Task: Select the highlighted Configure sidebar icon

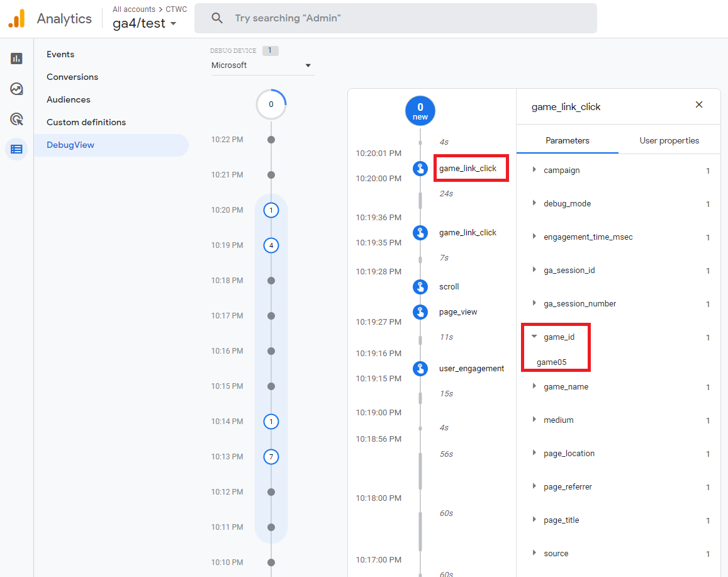Action: pyautogui.click(x=16, y=148)
